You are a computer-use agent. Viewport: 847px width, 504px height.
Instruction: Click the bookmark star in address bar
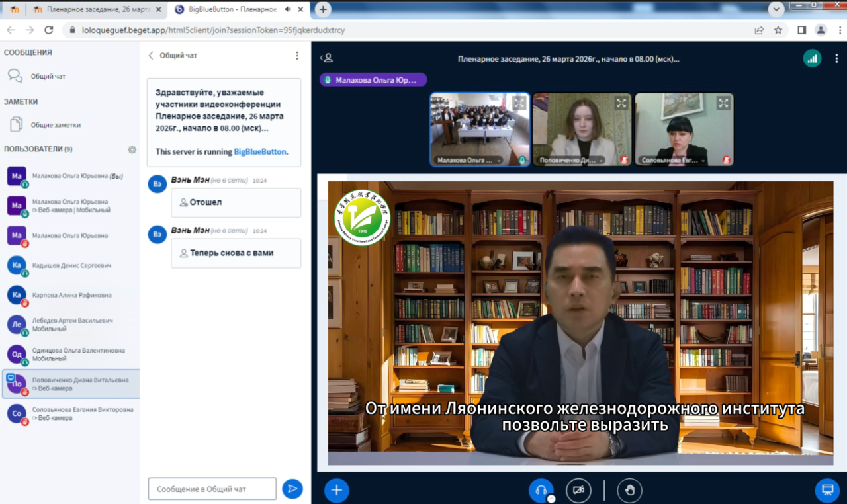pos(778,30)
